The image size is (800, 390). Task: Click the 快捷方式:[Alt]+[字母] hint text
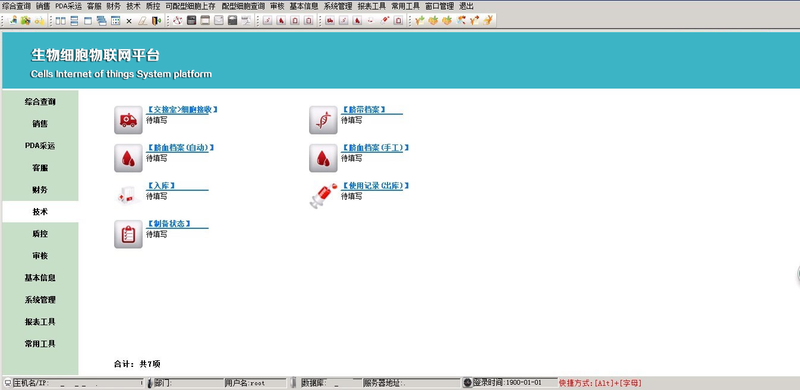[601, 382]
